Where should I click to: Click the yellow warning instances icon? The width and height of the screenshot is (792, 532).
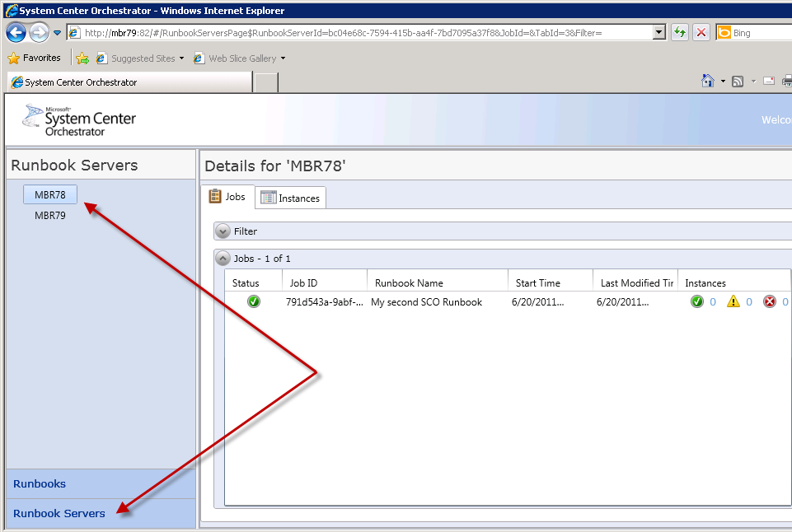tap(733, 302)
